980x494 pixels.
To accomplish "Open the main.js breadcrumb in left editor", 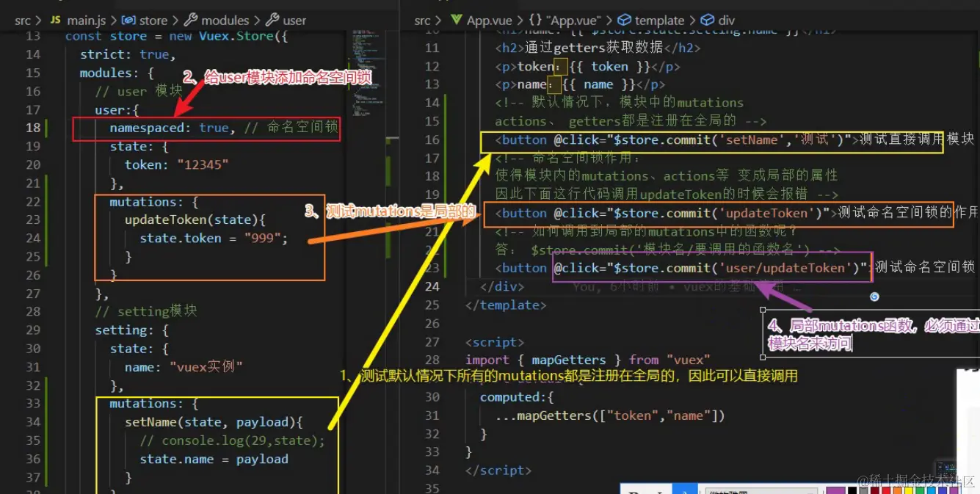I will pyautogui.click(x=78, y=21).
